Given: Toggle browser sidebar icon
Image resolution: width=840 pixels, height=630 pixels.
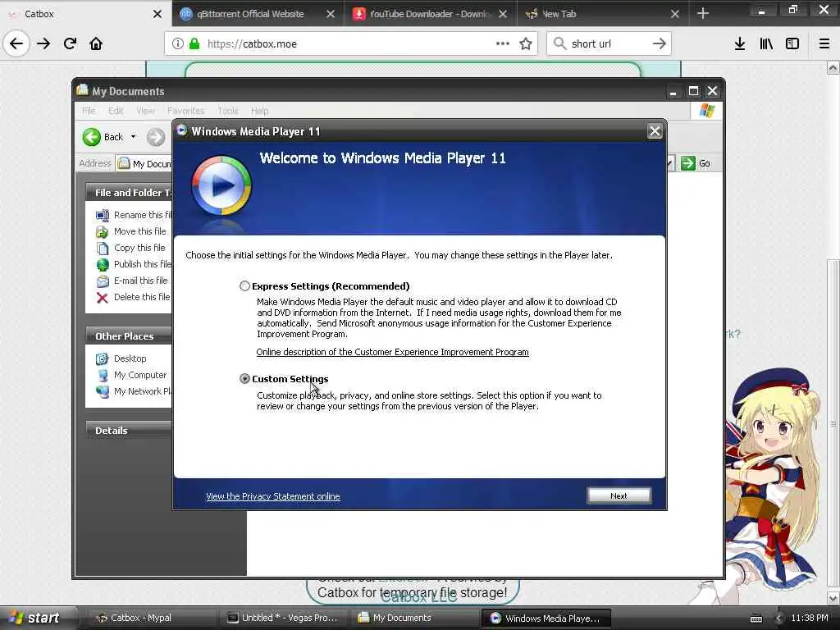Looking at the screenshot, I should (x=792, y=44).
